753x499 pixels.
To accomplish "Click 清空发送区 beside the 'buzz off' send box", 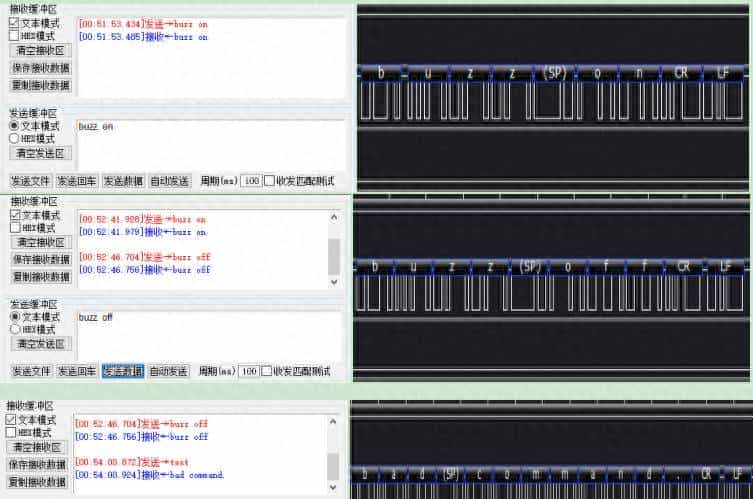I will pos(41,344).
